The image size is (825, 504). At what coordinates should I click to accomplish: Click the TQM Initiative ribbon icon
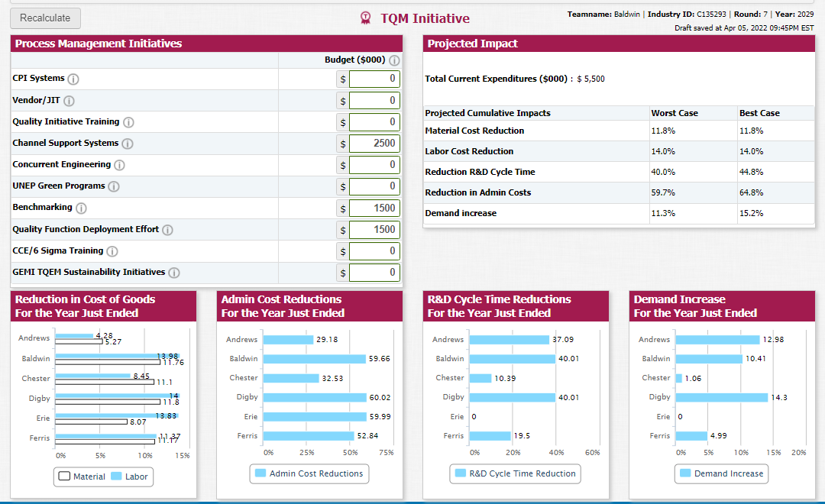tap(365, 18)
